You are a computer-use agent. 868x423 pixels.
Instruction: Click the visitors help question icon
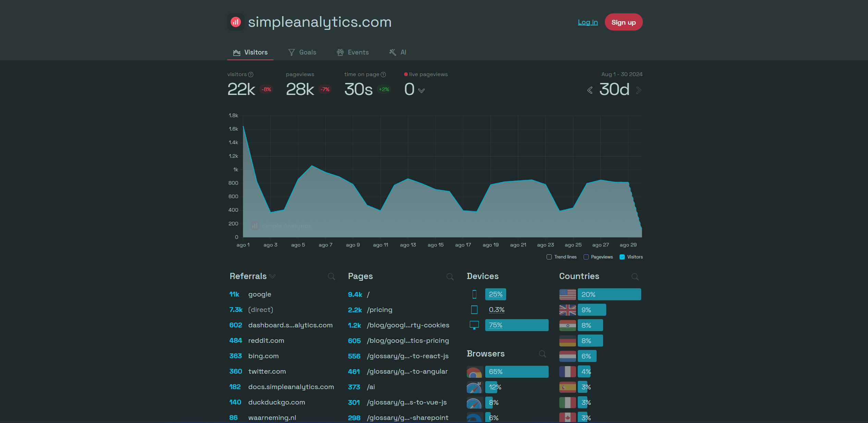250,75
